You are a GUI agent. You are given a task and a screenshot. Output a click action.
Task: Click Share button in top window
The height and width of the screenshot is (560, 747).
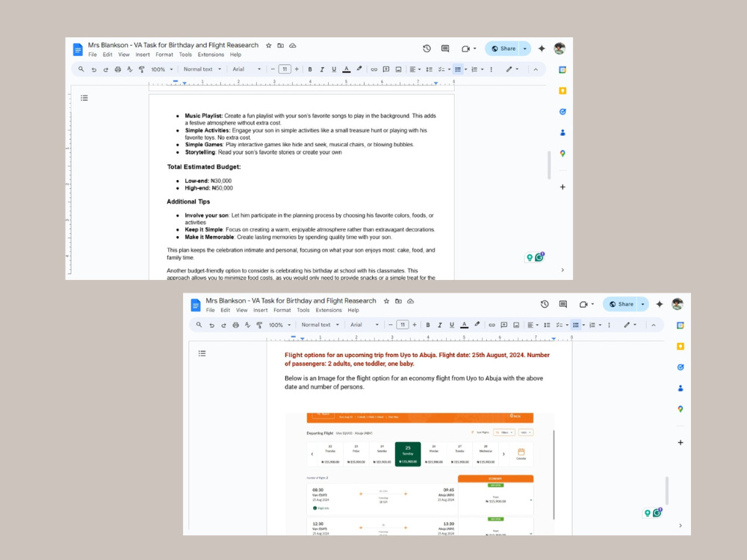[x=503, y=49]
